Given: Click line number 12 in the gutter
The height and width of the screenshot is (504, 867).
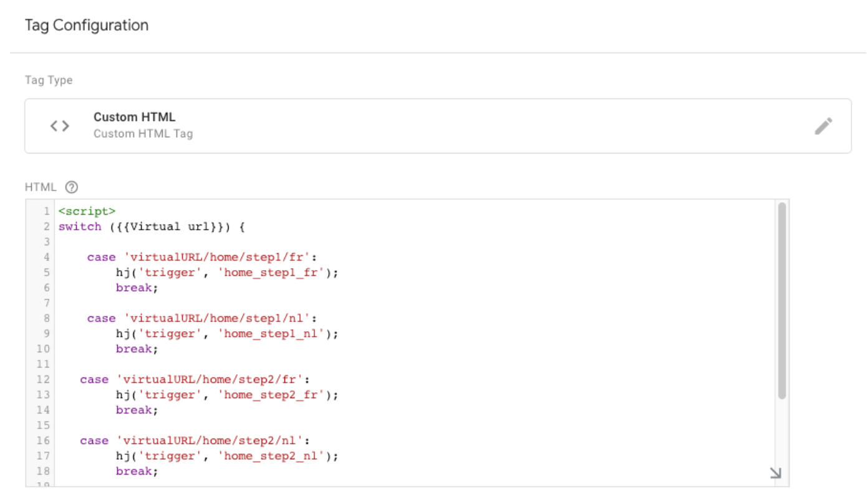Looking at the screenshot, I should click(43, 379).
